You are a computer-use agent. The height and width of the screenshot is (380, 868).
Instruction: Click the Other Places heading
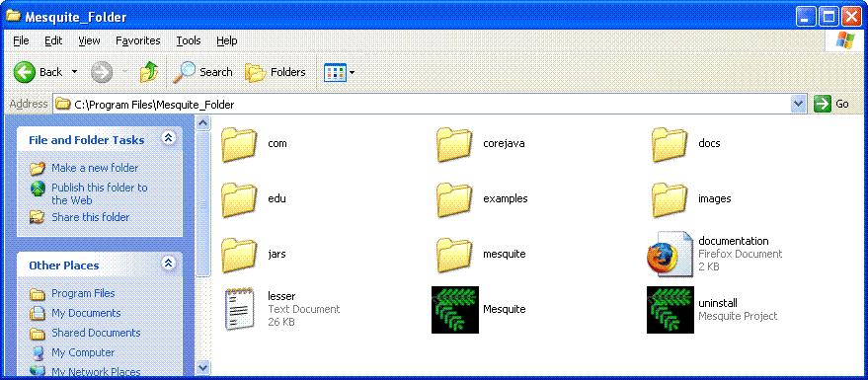(63, 266)
